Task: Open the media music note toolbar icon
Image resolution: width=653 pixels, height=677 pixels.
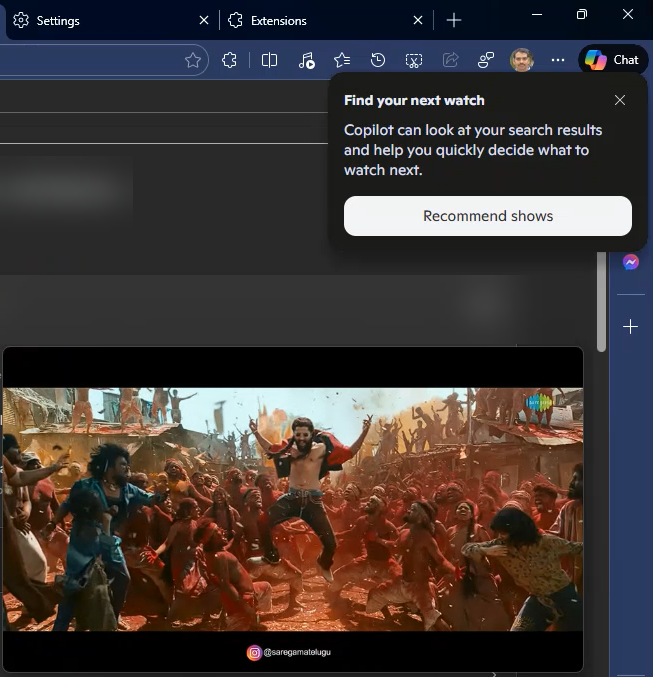Action: click(x=306, y=60)
